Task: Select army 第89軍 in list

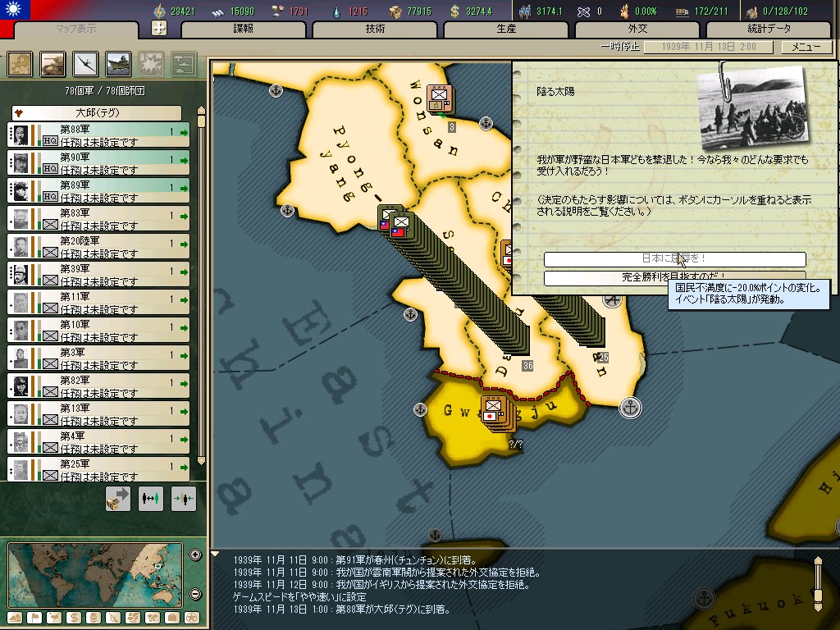Action: [x=98, y=190]
